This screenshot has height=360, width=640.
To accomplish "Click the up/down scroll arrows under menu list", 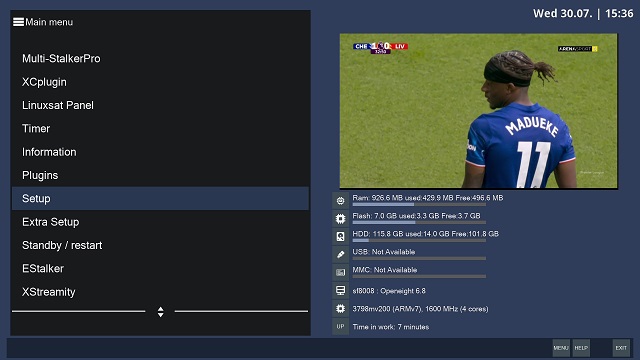I will [160, 312].
